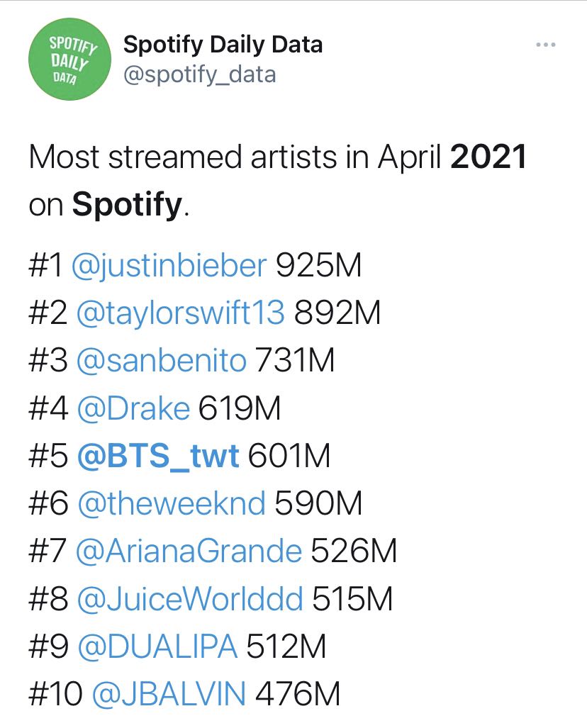Screen dimensions: 587x728
Task: Click the tweet headline about April 2021
Action: tap(277, 180)
